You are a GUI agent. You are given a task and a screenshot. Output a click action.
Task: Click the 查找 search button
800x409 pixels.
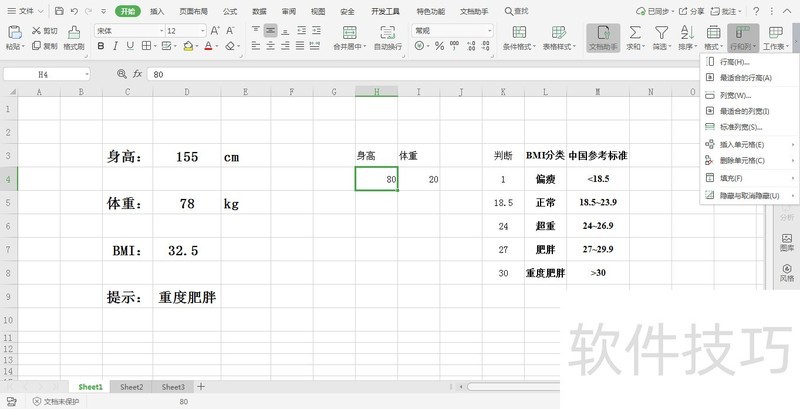click(516, 11)
